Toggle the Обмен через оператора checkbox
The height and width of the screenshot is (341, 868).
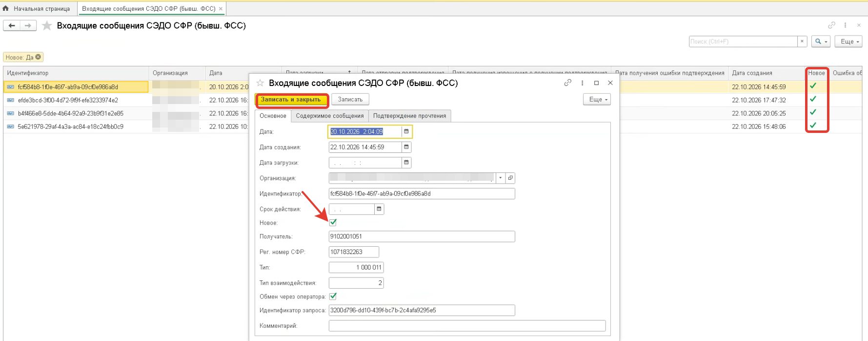333,296
